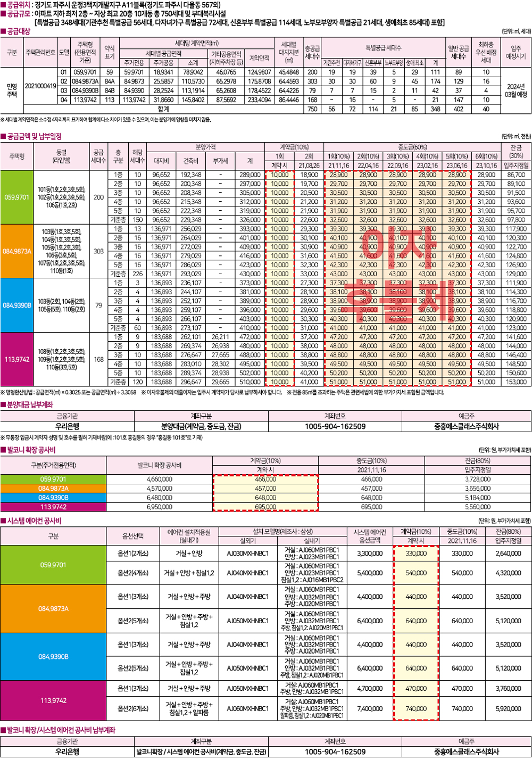Click aircon option price '7,400,000'
Image resolution: width=532 pixels, height=760 pixels.
(370, 709)
